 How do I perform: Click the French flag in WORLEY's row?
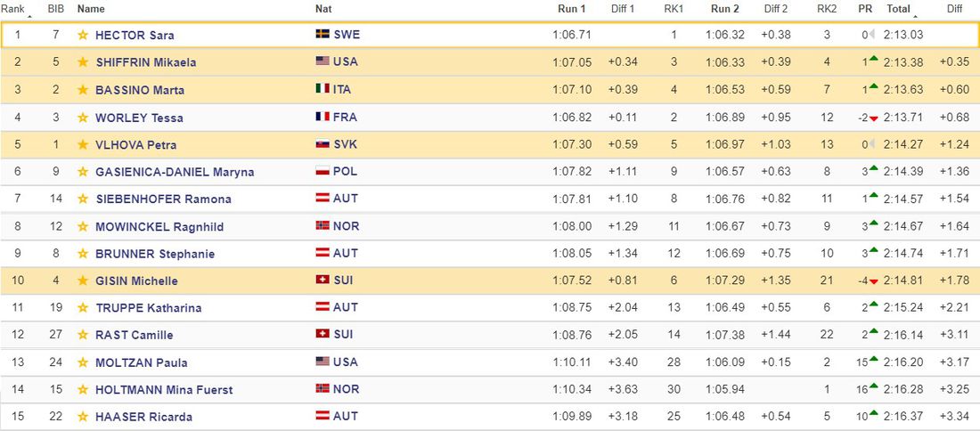pos(323,118)
